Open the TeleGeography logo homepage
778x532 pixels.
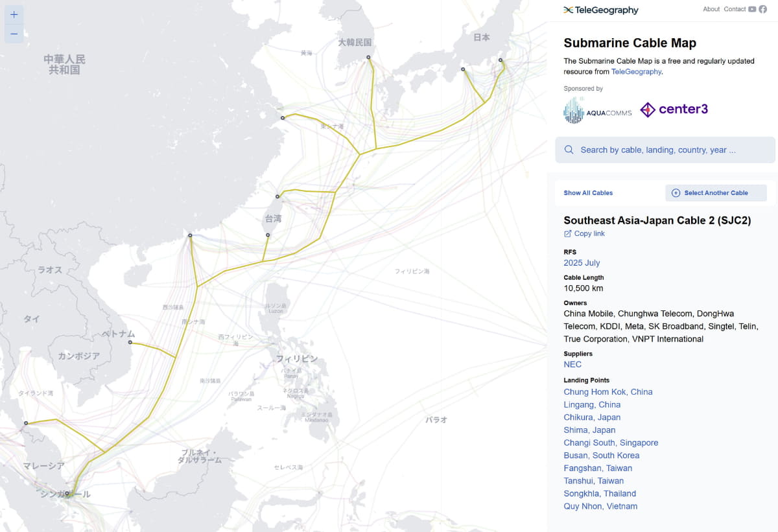click(x=601, y=10)
